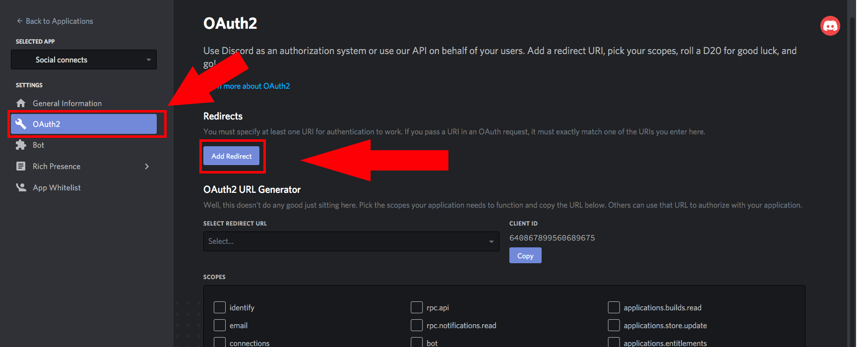Enable the rpc.notifications.read checkbox
868x347 pixels.
[x=417, y=325]
